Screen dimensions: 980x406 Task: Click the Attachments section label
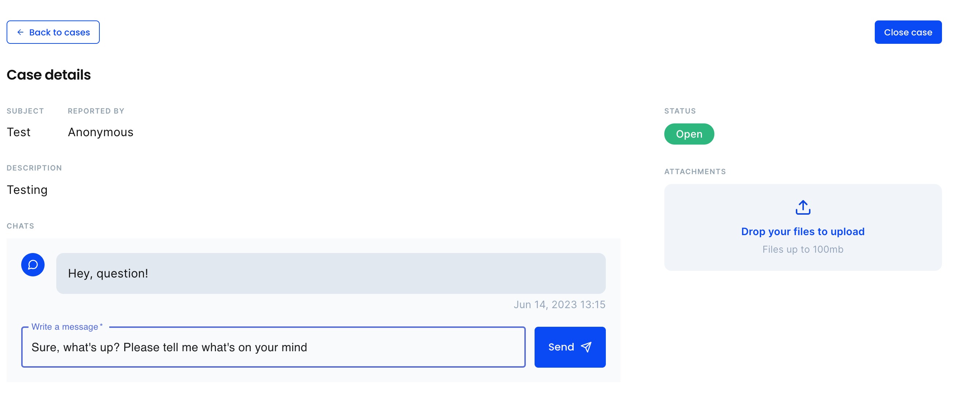click(x=695, y=172)
